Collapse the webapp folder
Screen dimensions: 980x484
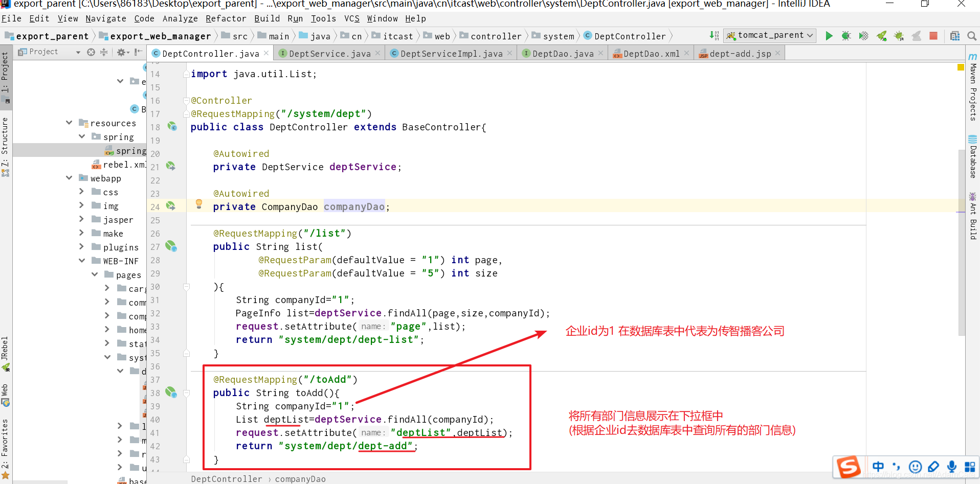click(69, 178)
